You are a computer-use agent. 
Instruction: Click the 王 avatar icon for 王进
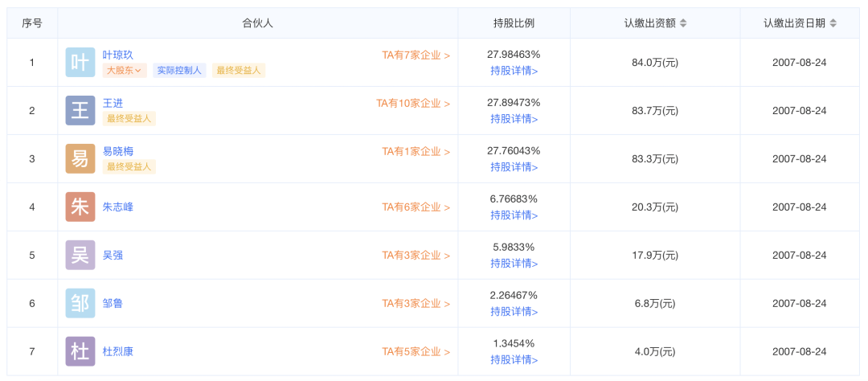(x=80, y=111)
